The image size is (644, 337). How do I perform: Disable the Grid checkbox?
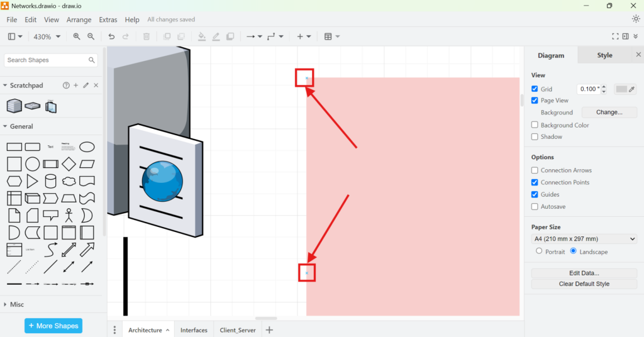535,89
